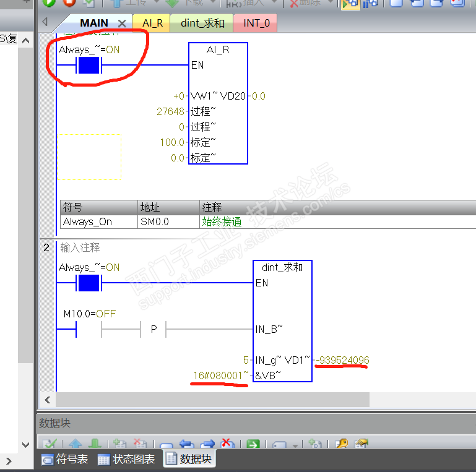
Task: Click the data block blue upload arrow icon
Action: pyautogui.click(x=76, y=444)
